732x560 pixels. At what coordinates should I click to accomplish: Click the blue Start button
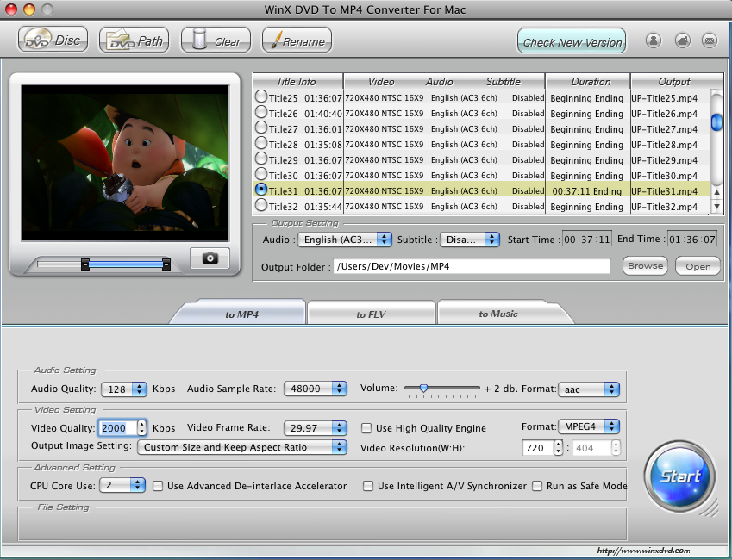click(x=679, y=476)
